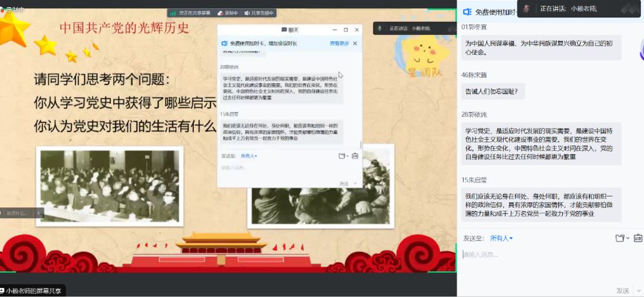Click the time card icon in the right panel banner
Image resolution: width=644 pixels, height=297 pixels.
pos(467,12)
